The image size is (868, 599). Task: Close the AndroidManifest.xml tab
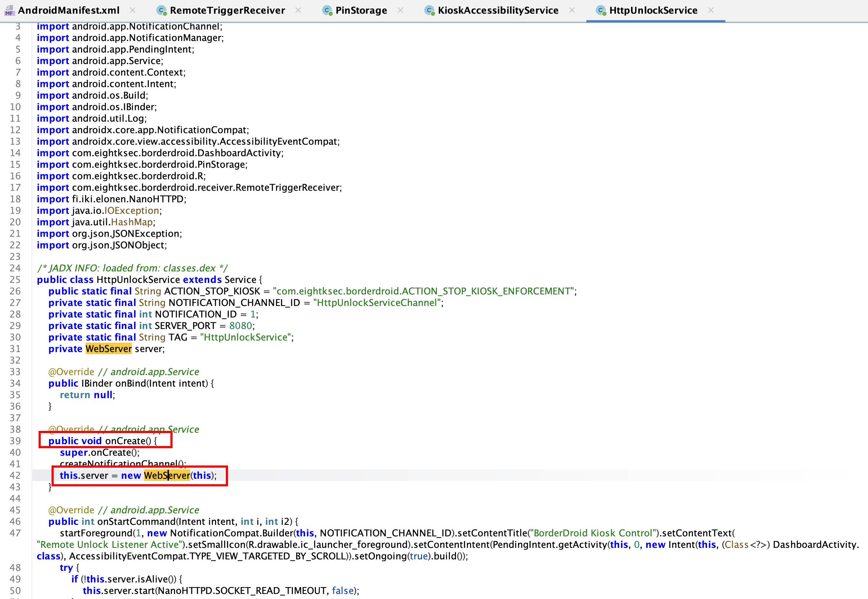pyautogui.click(x=133, y=10)
